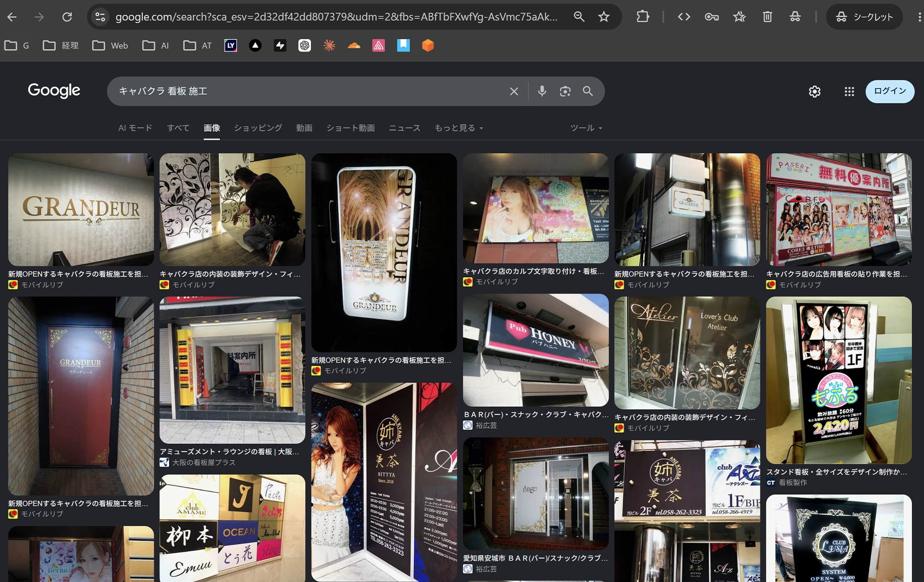Open 愛知県安城市 BAR result link
The width and height of the screenshot is (924, 582).
(x=535, y=558)
